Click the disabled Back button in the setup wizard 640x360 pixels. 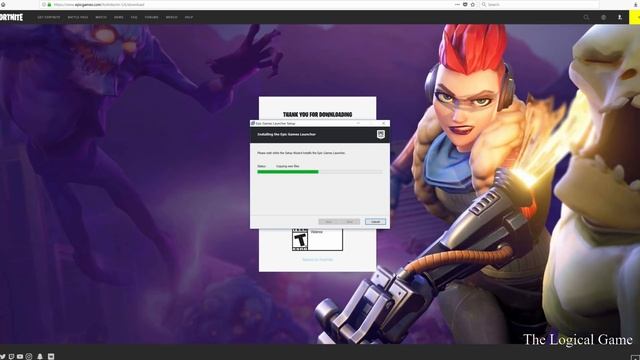click(329, 222)
